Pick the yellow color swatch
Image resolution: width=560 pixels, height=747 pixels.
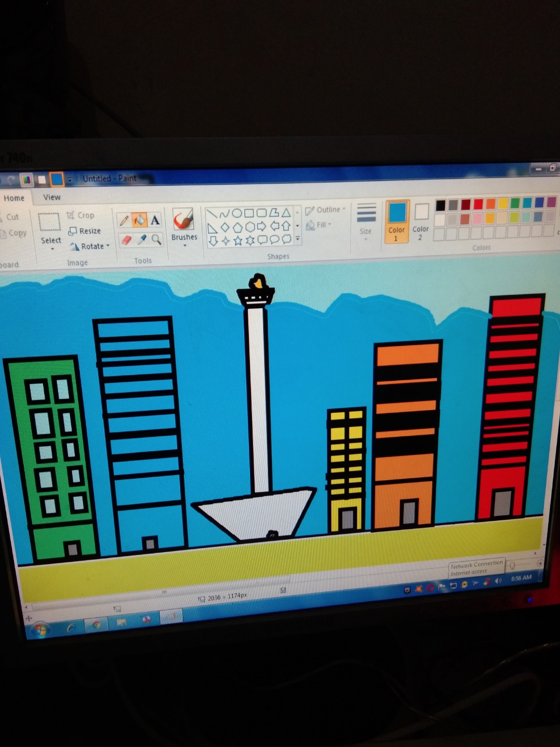[502, 203]
